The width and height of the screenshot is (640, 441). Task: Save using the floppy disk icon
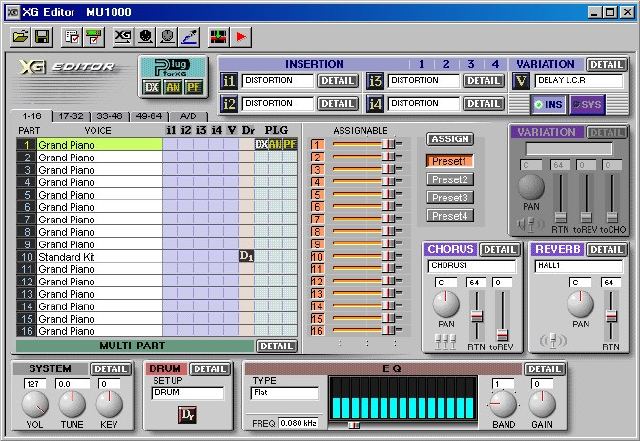(42, 37)
